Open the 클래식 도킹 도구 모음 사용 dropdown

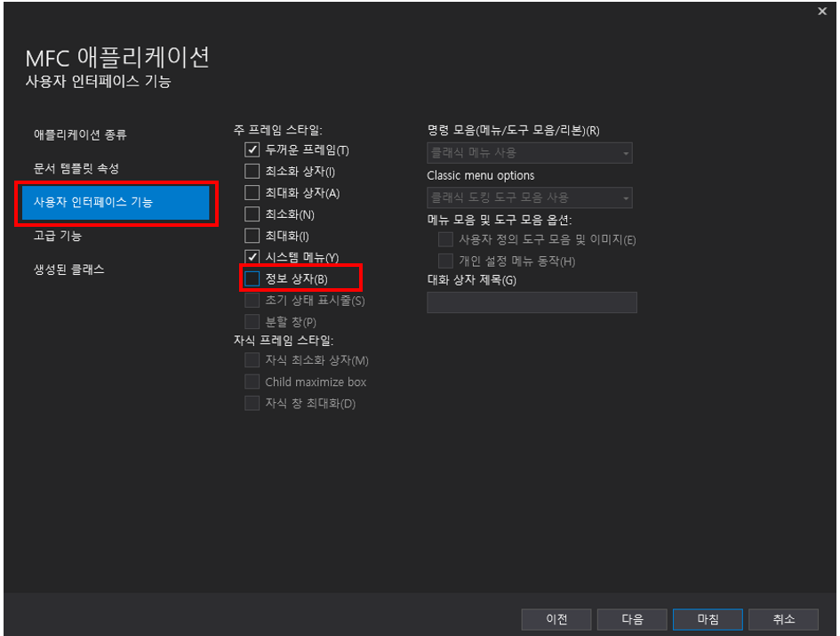pos(529,197)
